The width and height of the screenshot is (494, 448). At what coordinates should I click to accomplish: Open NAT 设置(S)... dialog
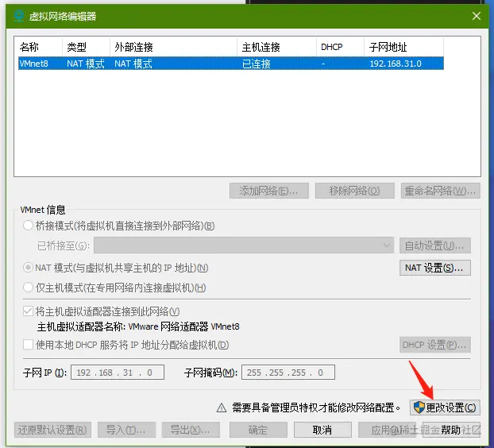click(x=435, y=268)
